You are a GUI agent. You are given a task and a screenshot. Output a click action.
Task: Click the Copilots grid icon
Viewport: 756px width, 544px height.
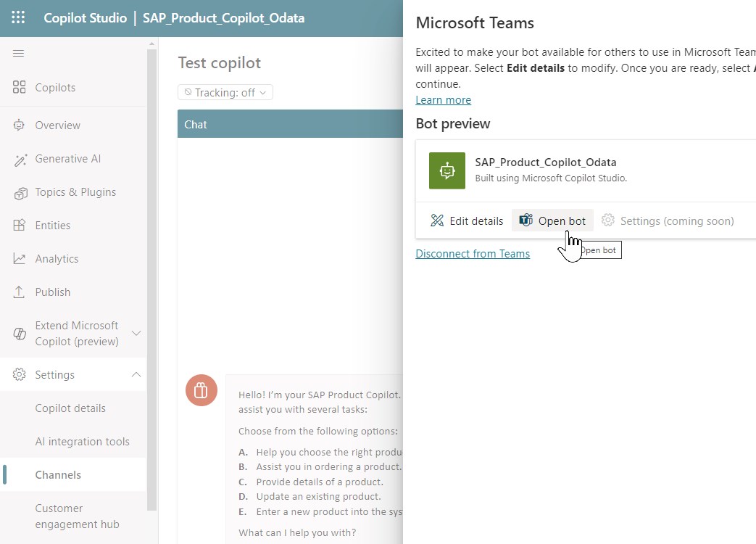point(19,87)
